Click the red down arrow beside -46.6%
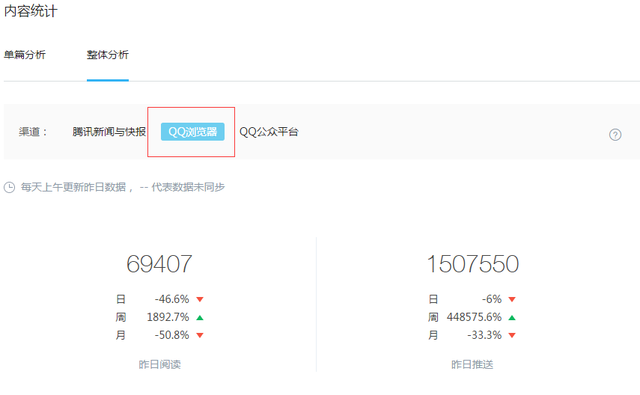The image size is (640, 395). pos(200,300)
